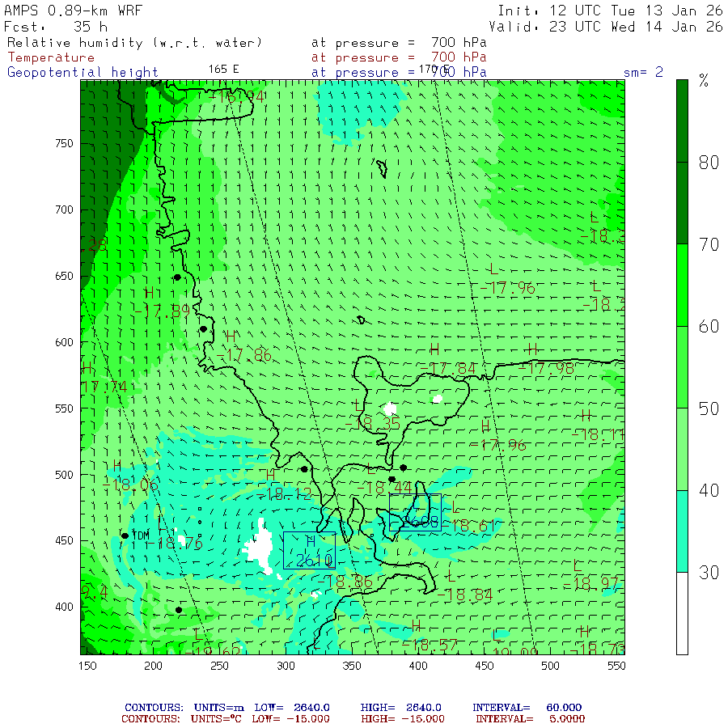Click the temperature value '-18.44'
Screen dimensions: 728x728
pos(384,488)
